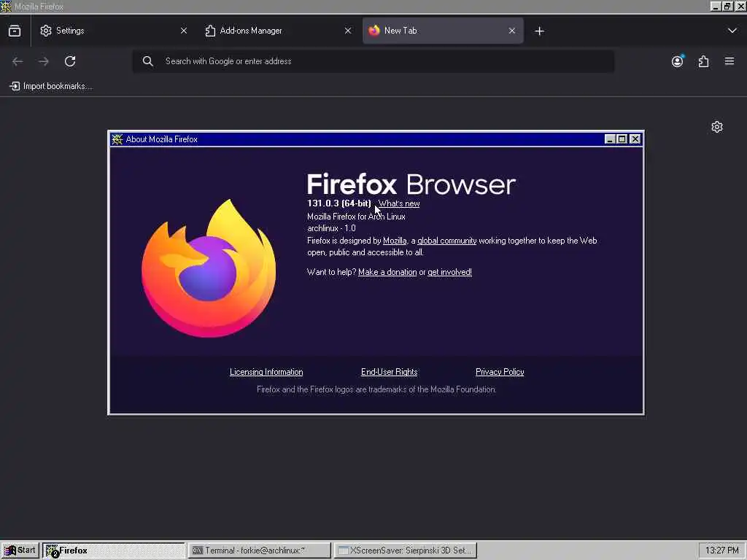Focus the search or address bar

point(373,61)
